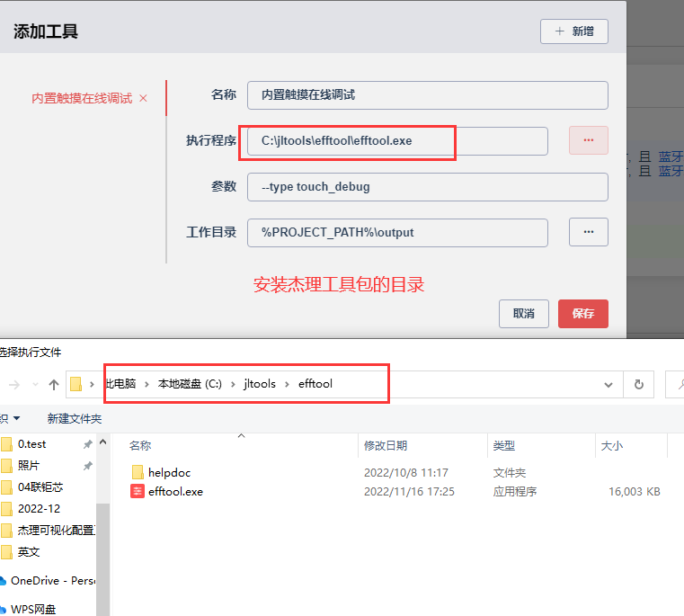
Task: Focus the 名称 input field
Action: [x=428, y=95]
